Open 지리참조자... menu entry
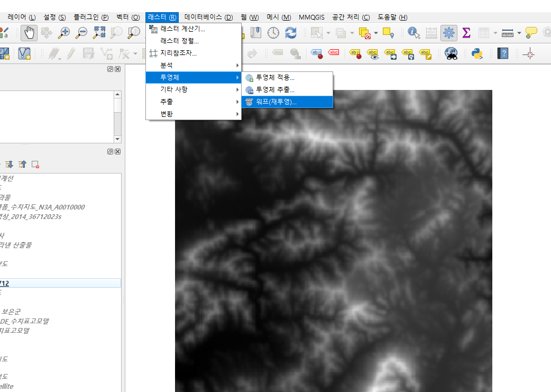 point(194,53)
